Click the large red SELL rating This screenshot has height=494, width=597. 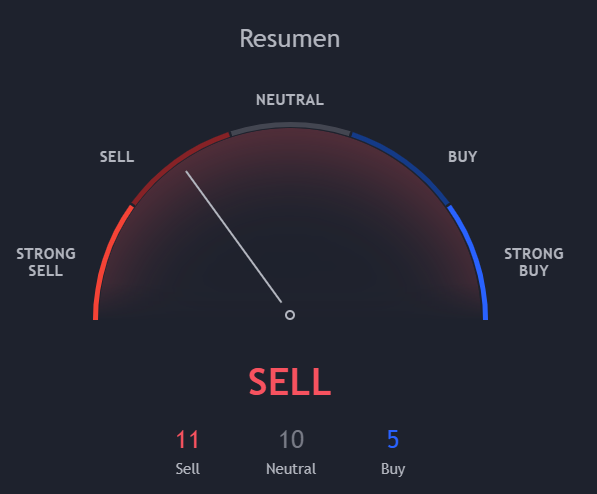(x=290, y=382)
